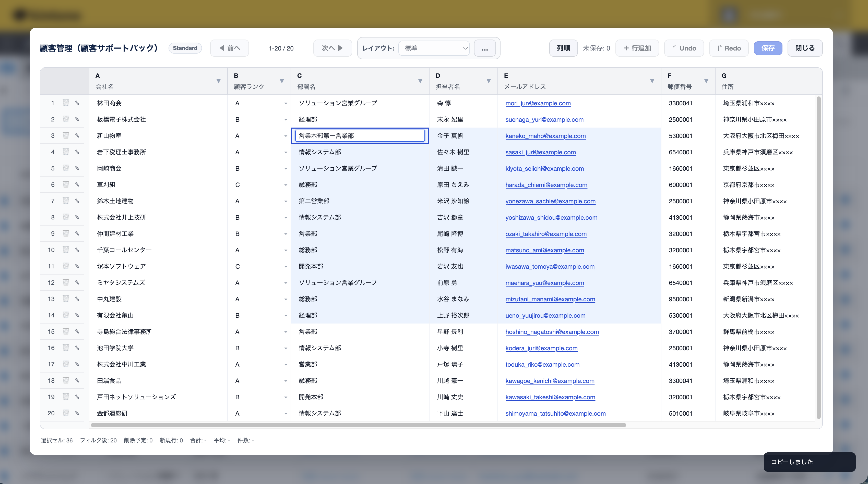This screenshot has width=868, height=484.
Task: Click pencil icon on row 5
Action: 77,168
